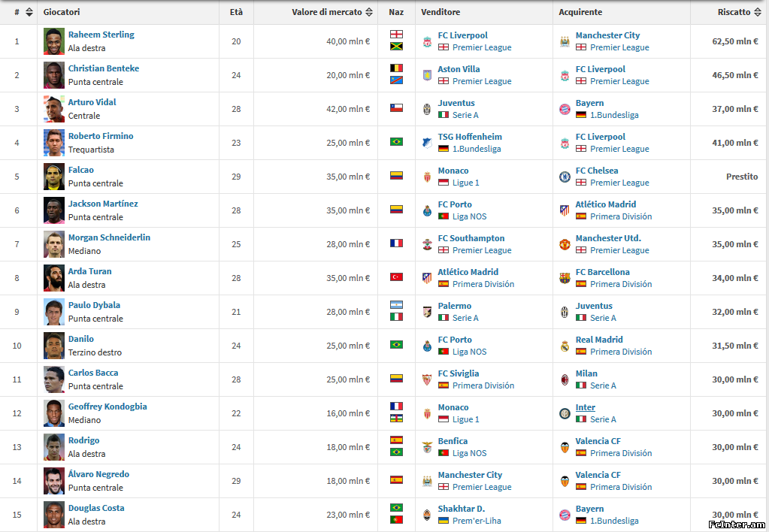The image size is (769, 532).
Task: Sort by Valore di mercato column arrows
Action: [x=369, y=12]
